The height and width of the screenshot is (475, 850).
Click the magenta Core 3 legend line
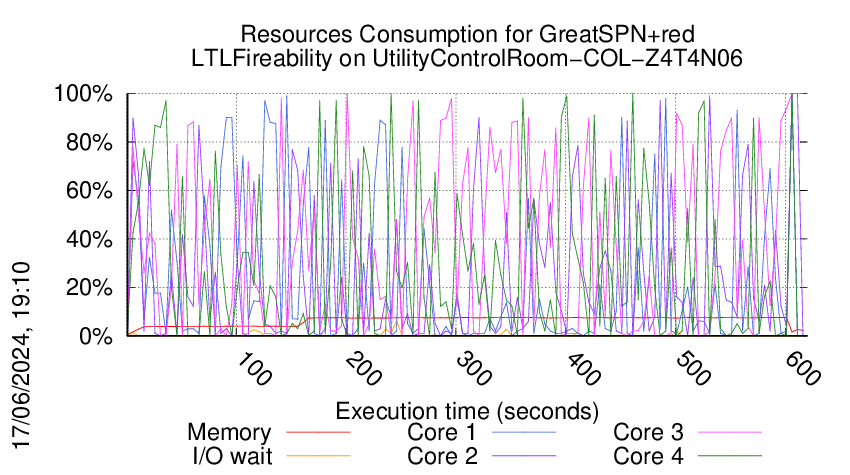730,432
